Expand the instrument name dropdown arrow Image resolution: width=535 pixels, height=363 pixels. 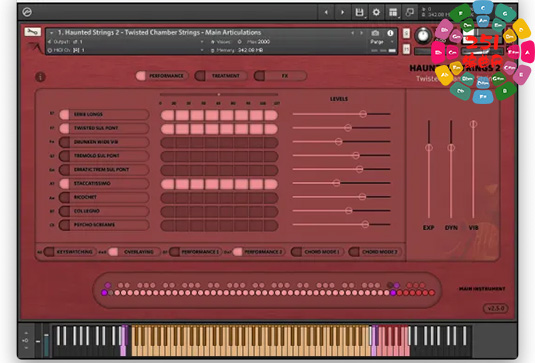click(x=52, y=33)
